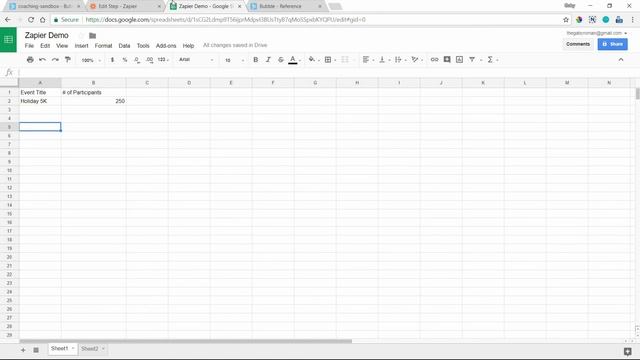The image size is (640, 360).
Task: Open text rotation options
Action: click(x=416, y=60)
